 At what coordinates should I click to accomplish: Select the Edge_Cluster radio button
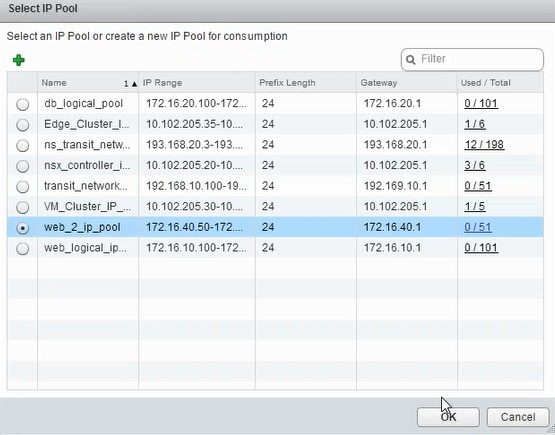point(23,125)
